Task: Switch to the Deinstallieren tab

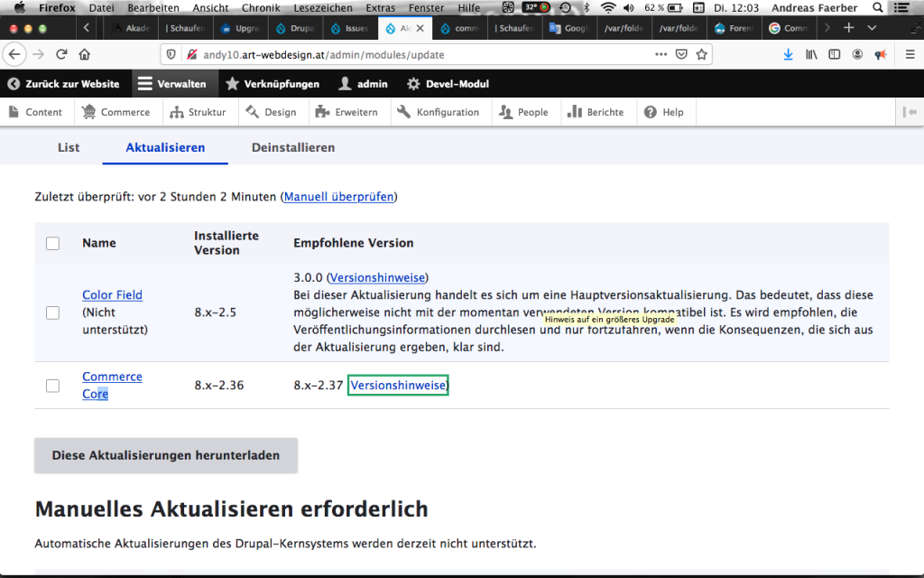Action: pos(293,147)
